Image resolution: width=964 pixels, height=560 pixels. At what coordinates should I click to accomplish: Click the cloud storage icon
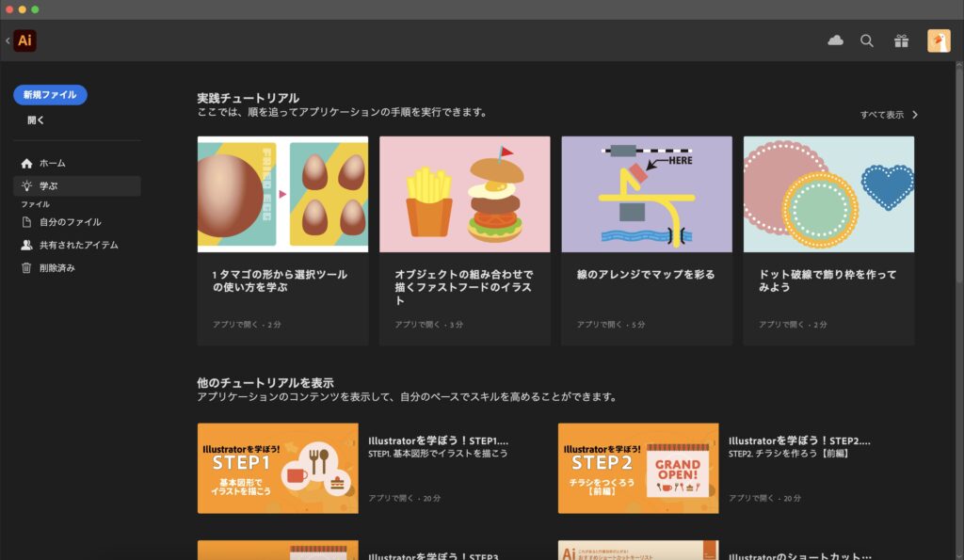pyautogui.click(x=835, y=40)
